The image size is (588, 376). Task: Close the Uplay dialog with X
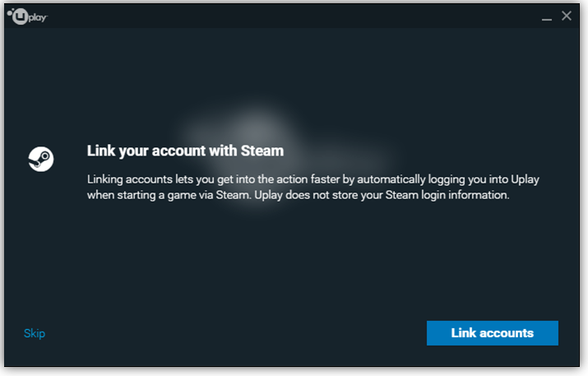pos(567,16)
